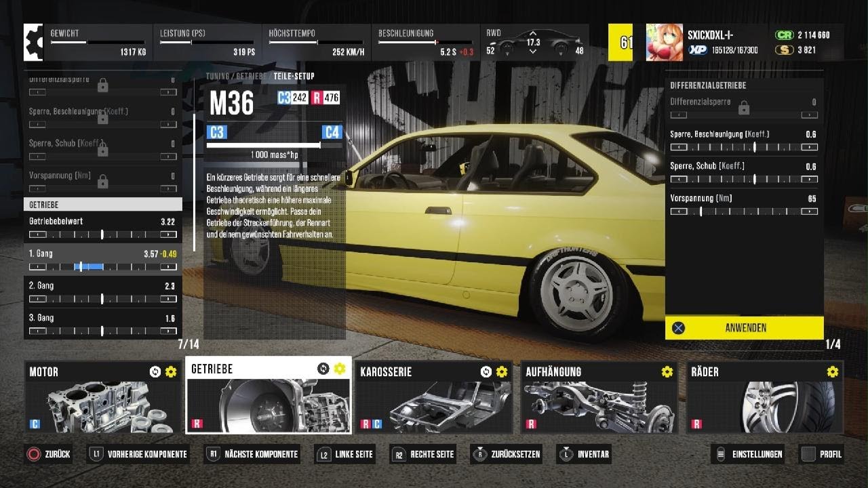Viewport: 868px width, 488px height.
Task: Decrease 1. Gang with its left arrow
Action: (x=37, y=266)
